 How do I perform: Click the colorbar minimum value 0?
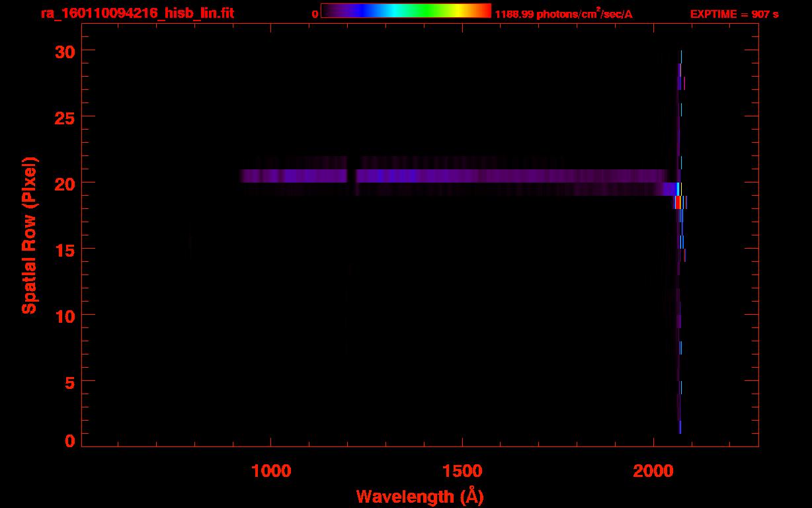pos(315,14)
